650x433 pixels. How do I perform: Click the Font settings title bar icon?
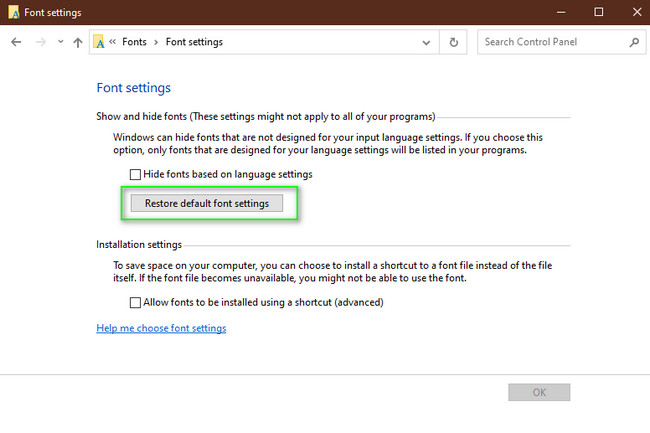coord(14,12)
